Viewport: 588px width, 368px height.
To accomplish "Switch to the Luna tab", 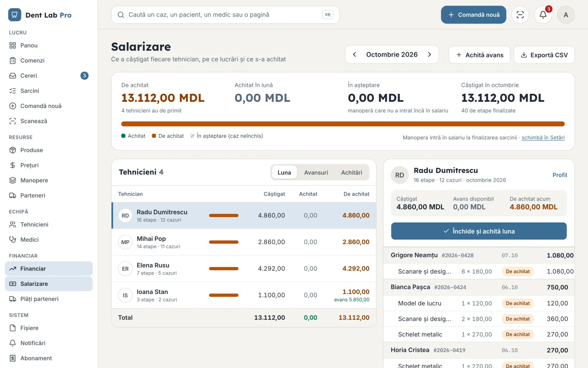I will [284, 172].
